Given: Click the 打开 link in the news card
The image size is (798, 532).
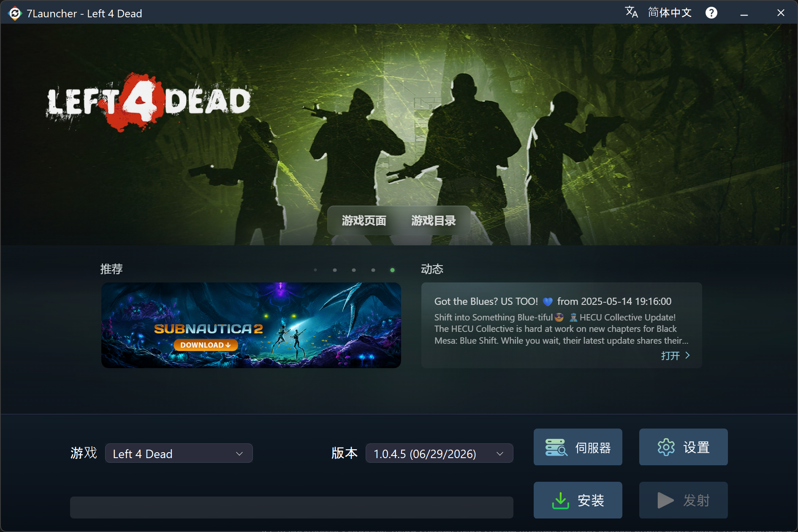Looking at the screenshot, I should 670,356.
